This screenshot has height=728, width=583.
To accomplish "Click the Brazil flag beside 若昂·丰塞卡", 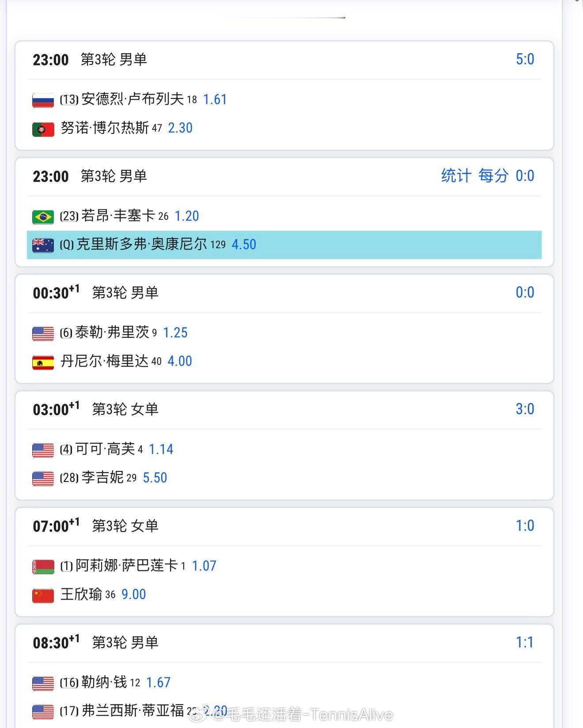I will [x=43, y=217].
